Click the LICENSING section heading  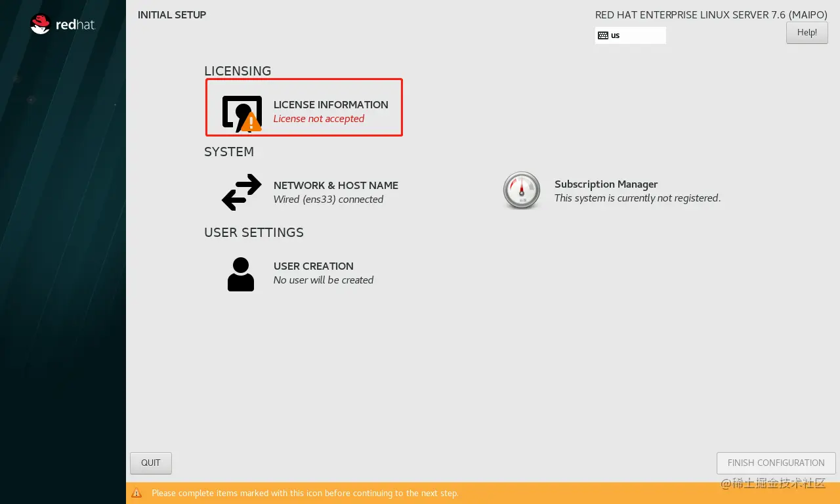pyautogui.click(x=238, y=71)
